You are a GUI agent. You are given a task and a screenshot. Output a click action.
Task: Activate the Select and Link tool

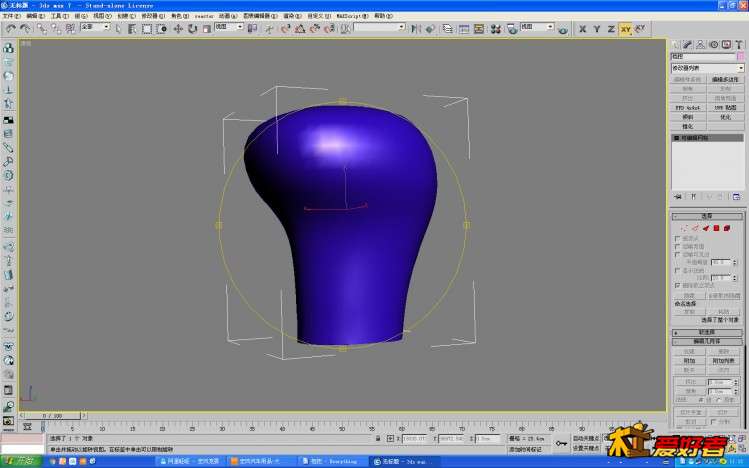point(43,29)
